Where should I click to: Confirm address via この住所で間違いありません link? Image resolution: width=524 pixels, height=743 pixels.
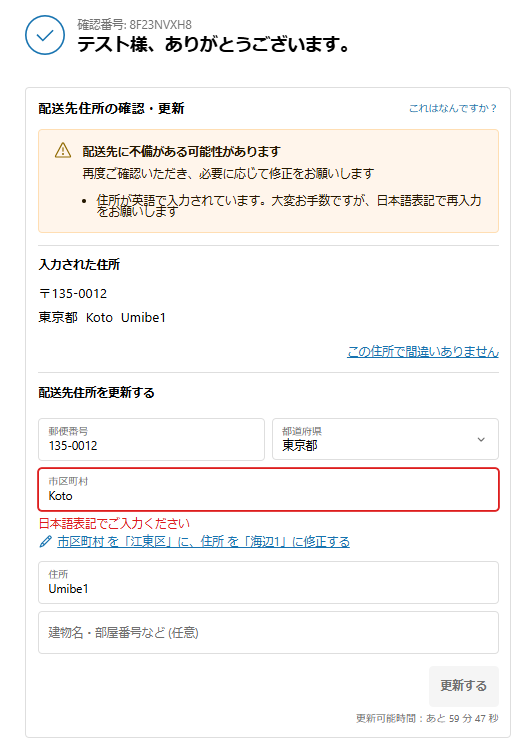click(423, 352)
